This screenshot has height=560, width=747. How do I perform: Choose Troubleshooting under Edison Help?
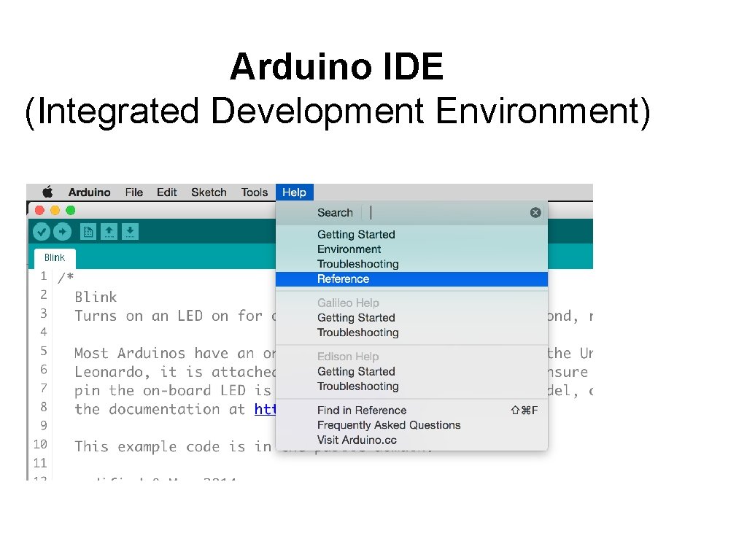coord(411,386)
